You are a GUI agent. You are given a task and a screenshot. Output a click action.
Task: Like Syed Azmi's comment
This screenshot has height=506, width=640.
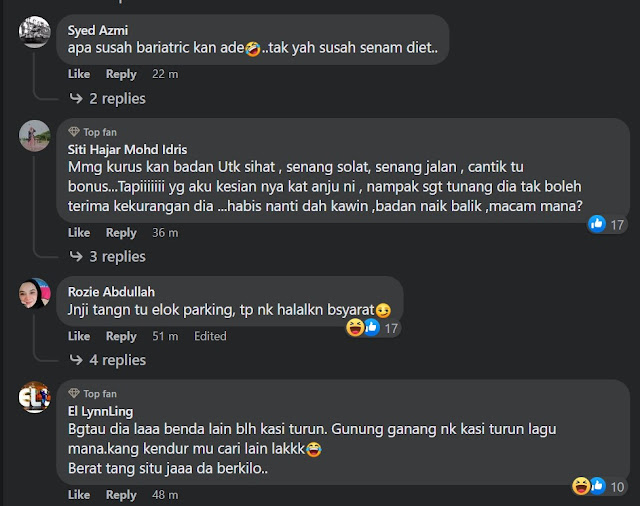(79, 74)
